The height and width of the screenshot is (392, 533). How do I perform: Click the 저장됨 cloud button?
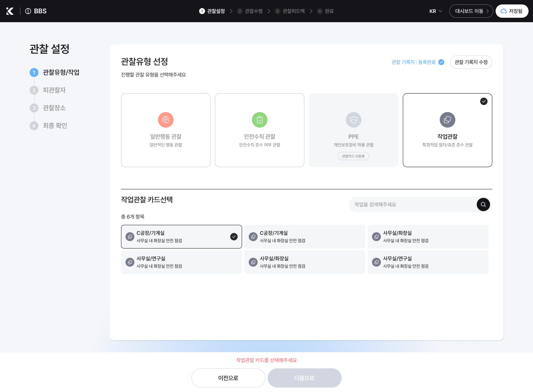512,11
